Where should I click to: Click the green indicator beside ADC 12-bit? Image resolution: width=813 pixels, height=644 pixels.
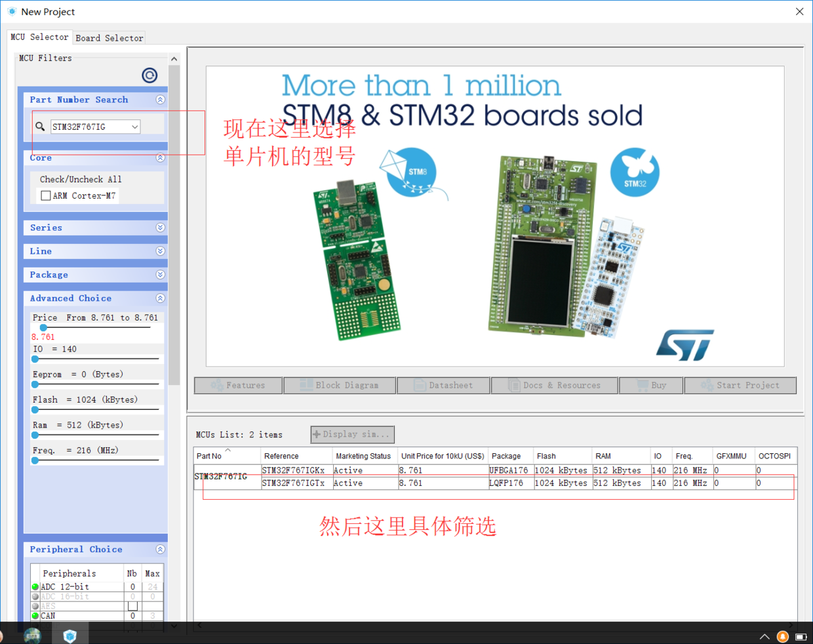click(x=35, y=587)
